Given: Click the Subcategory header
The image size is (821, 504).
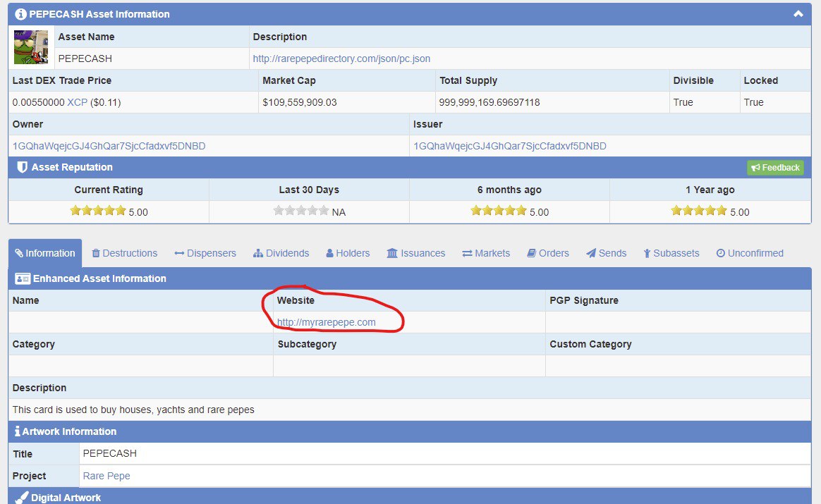Looking at the screenshot, I should point(307,345).
